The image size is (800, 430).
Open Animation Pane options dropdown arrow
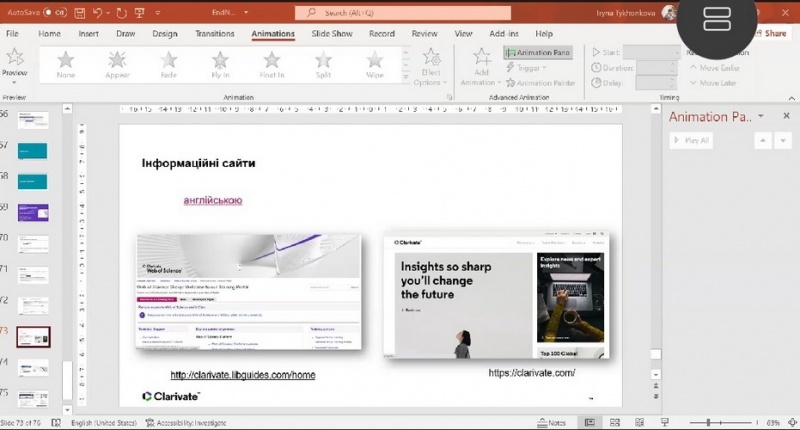click(x=760, y=117)
